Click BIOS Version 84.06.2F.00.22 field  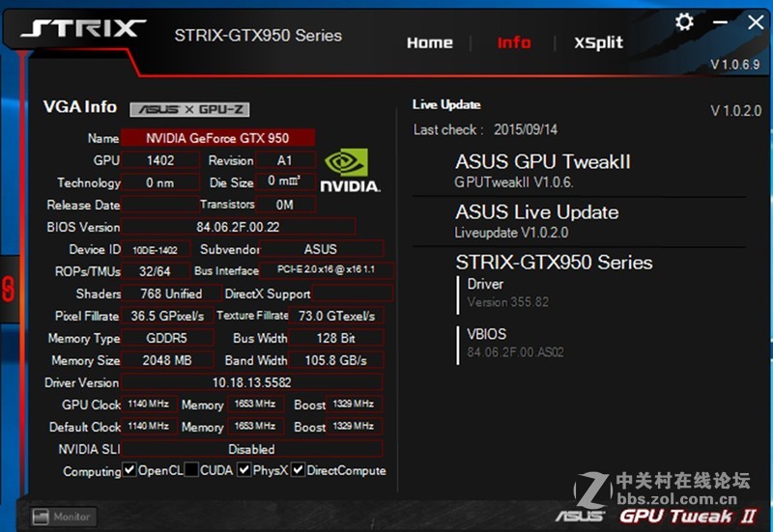(x=238, y=227)
